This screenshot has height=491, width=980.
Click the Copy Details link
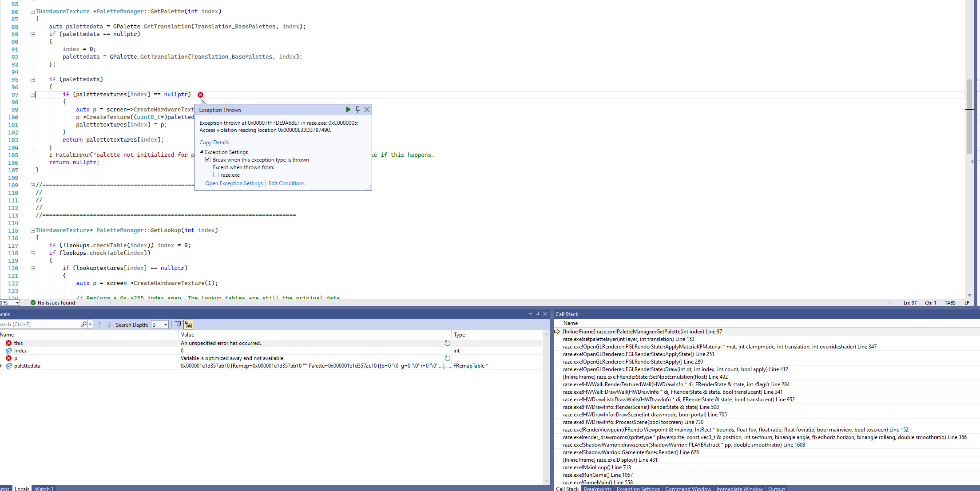214,142
